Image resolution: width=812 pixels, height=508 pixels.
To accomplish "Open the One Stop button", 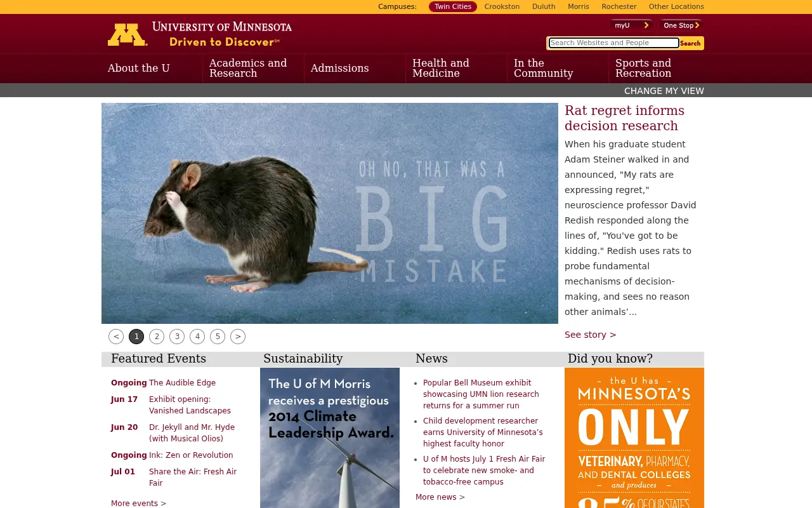I will (x=681, y=25).
